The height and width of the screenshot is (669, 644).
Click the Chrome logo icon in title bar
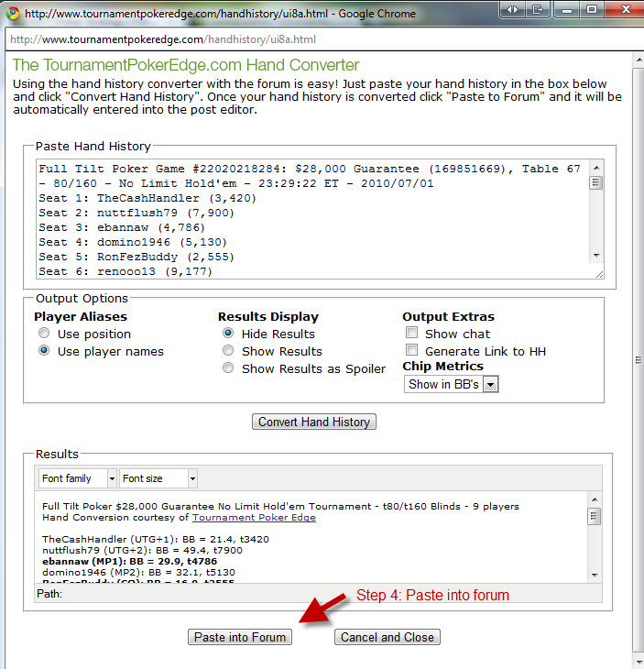point(13,13)
